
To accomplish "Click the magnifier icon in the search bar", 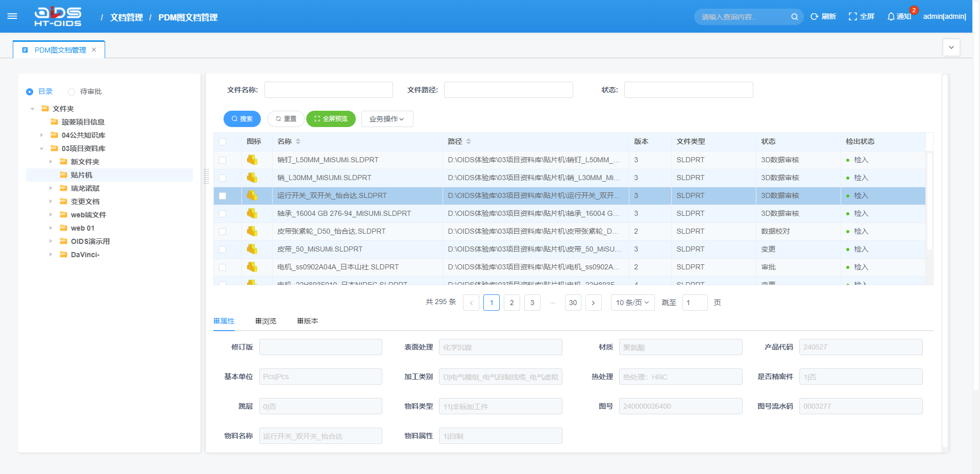I will pos(794,16).
